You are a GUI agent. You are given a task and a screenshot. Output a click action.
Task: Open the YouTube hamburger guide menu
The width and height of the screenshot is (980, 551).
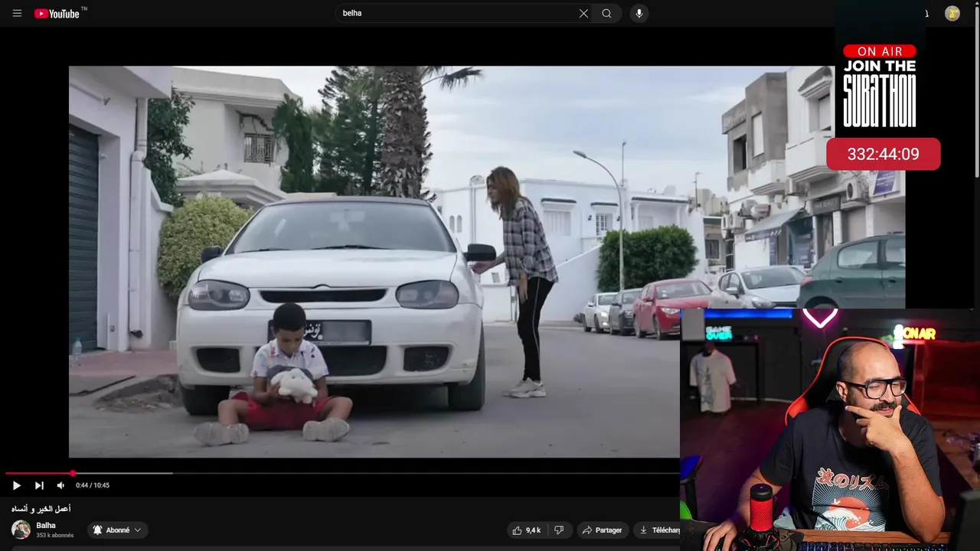[17, 13]
